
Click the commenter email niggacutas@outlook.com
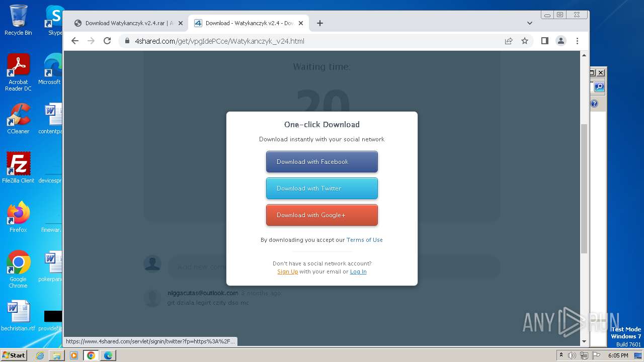click(203, 293)
